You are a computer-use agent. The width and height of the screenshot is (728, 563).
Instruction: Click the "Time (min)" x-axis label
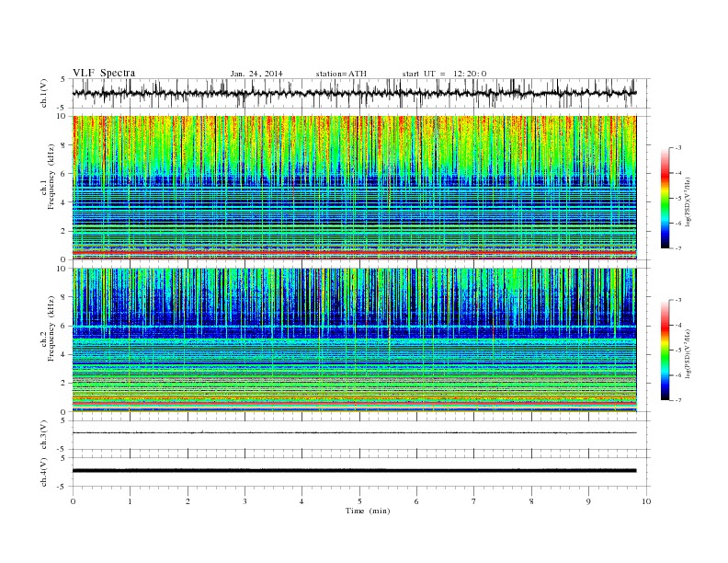pyautogui.click(x=368, y=511)
